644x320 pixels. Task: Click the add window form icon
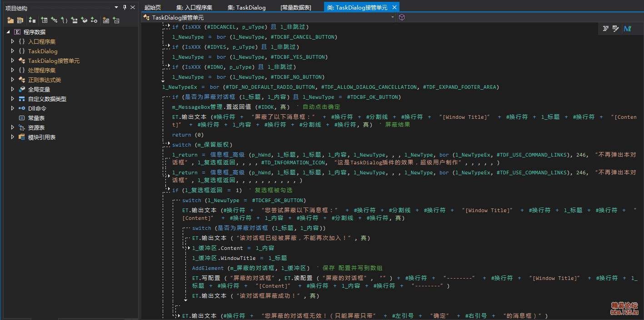(44, 20)
